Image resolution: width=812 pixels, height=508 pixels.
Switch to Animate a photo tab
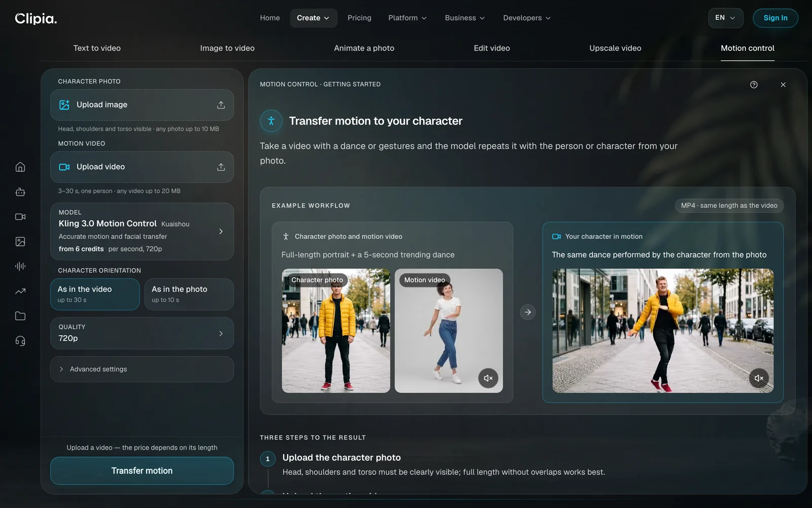[x=364, y=48]
